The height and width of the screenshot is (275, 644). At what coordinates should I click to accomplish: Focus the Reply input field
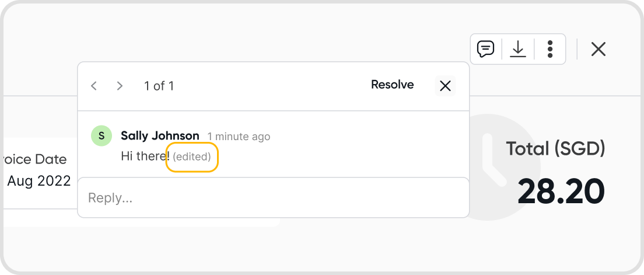point(273,198)
